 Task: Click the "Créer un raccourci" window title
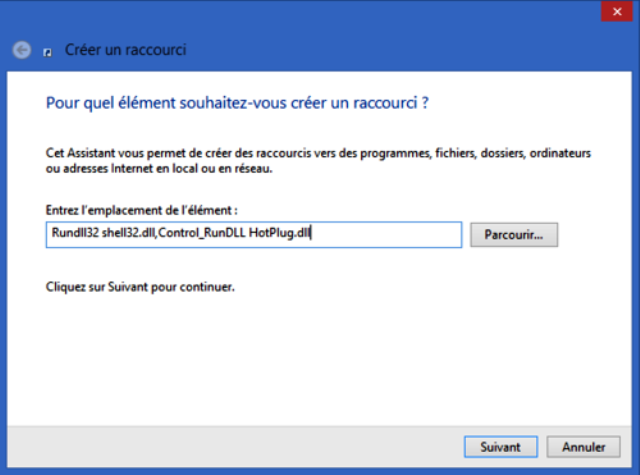click(125, 50)
